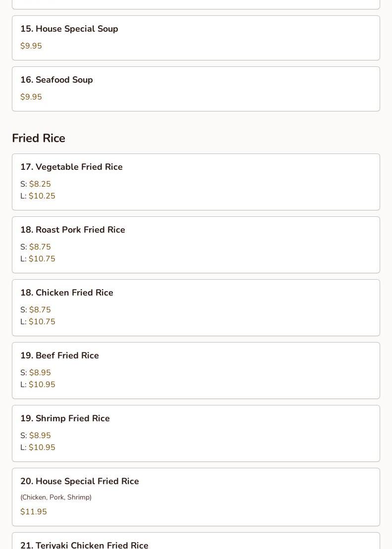
Task: Select the Roast Pork Fried Rice title
Action: (x=73, y=230)
